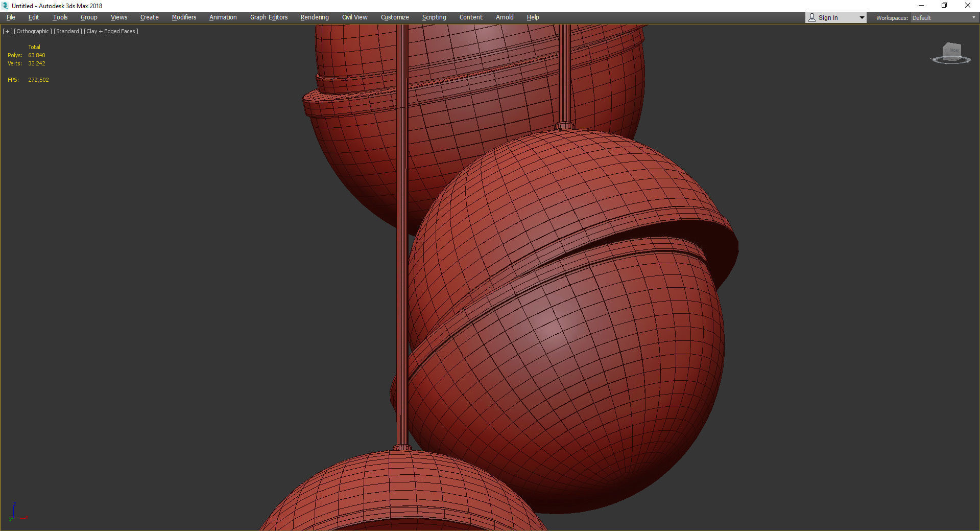This screenshot has height=531, width=980.
Task: Open the File menu
Action: [11, 17]
